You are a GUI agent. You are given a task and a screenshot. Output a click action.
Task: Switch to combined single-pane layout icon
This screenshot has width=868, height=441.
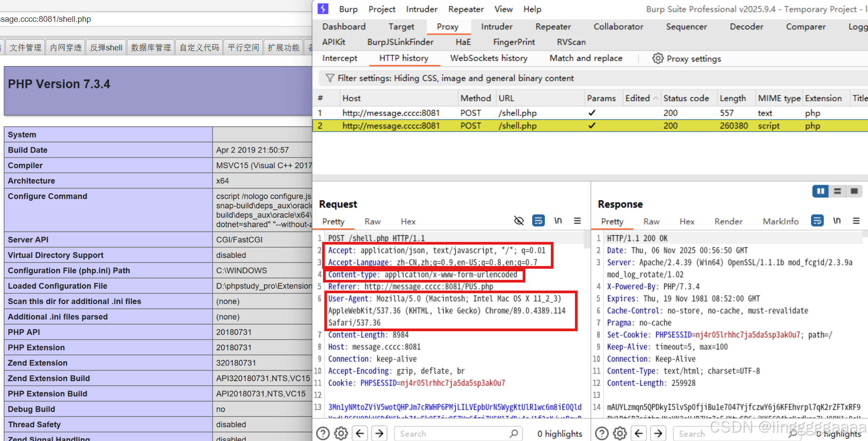[x=854, y=191]
